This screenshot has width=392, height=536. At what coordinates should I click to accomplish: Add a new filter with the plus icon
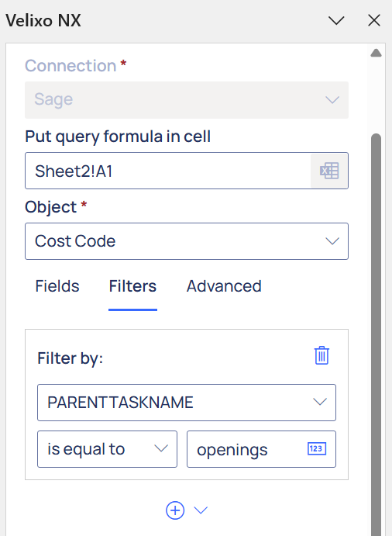coord(175,510)
